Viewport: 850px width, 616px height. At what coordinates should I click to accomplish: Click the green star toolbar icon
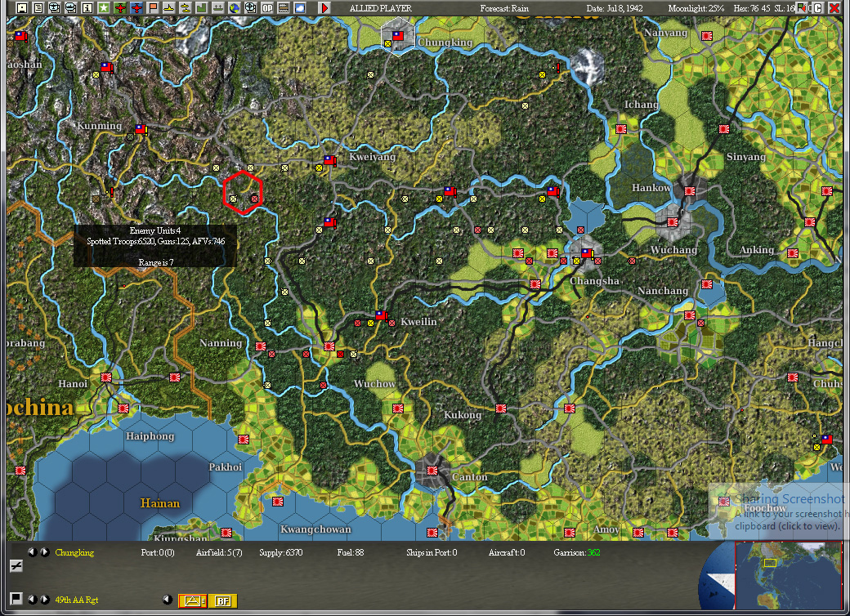[x=104, y=8]
